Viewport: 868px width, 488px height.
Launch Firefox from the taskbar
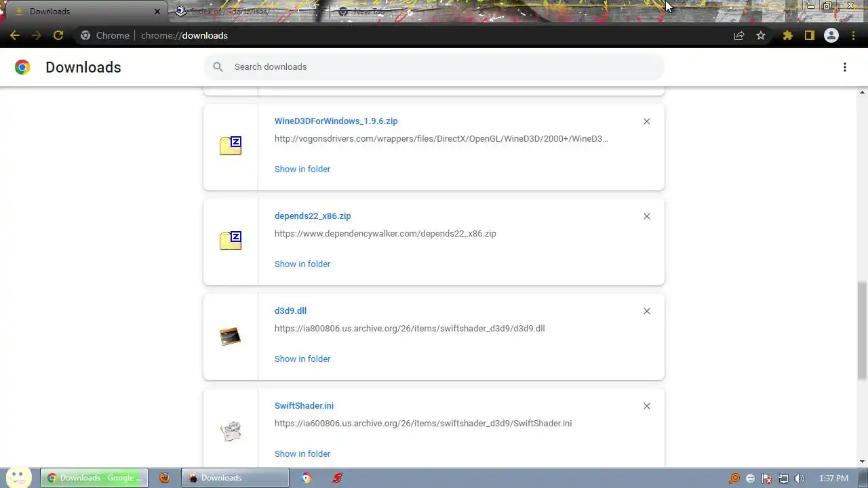(x=165, y=478)
